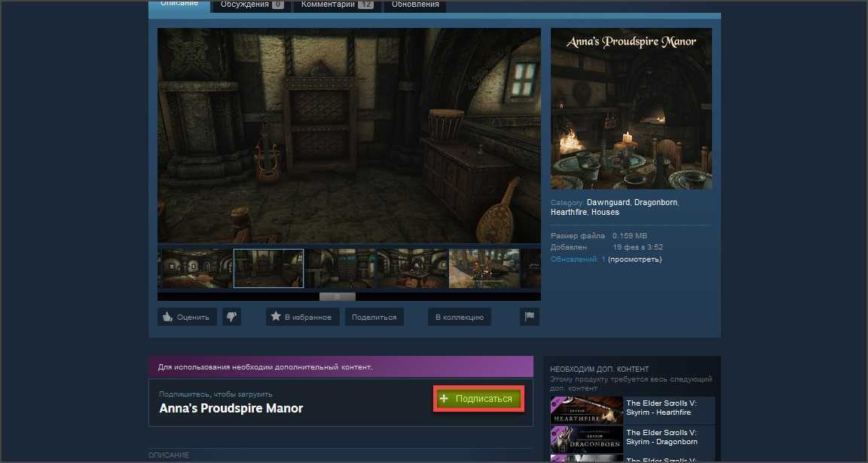Select the Обновления tab
The width and height of the screenshot is (868, 463).
[x=415, y=5]
